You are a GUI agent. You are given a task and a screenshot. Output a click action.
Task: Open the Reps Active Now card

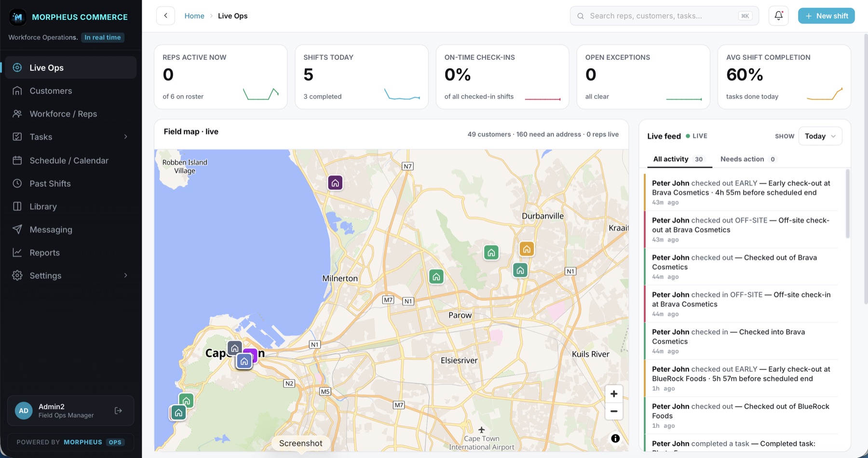pyautogui.click(x=221, y=77)
